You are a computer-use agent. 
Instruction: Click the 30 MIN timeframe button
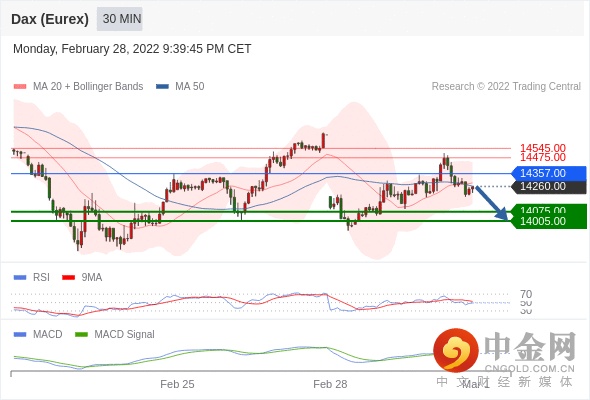click(120, 19)
